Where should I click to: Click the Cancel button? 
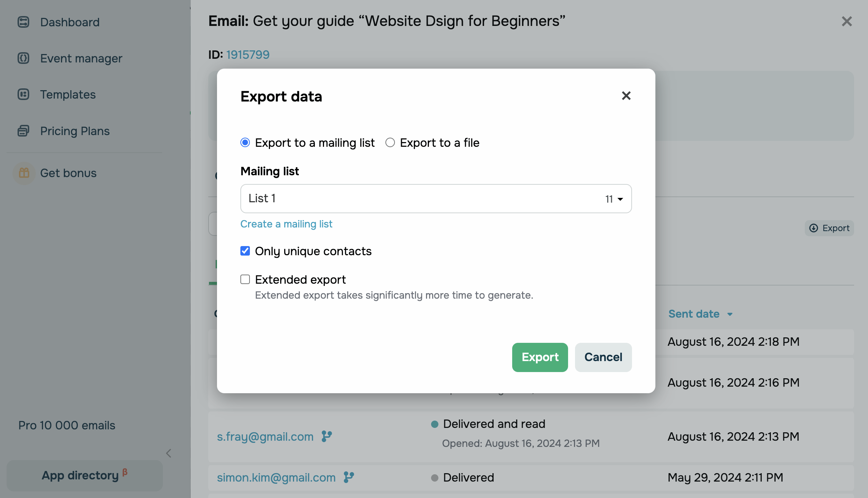coord(603,357)
